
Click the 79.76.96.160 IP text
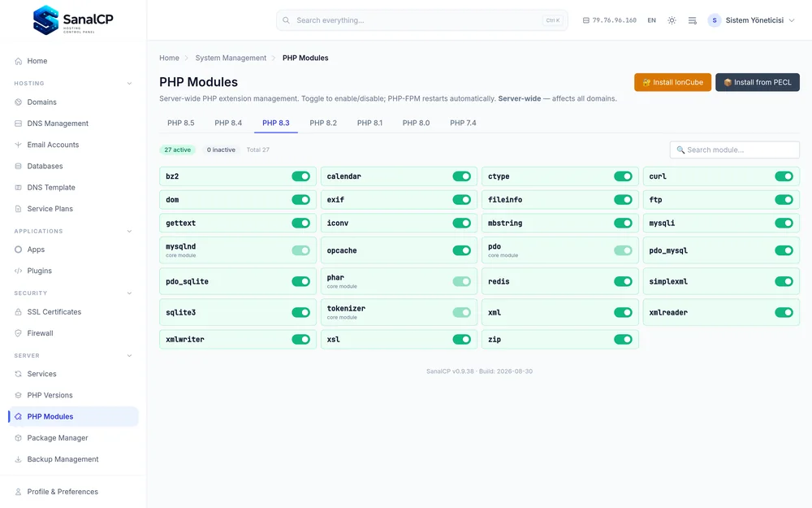click(614, 20)
